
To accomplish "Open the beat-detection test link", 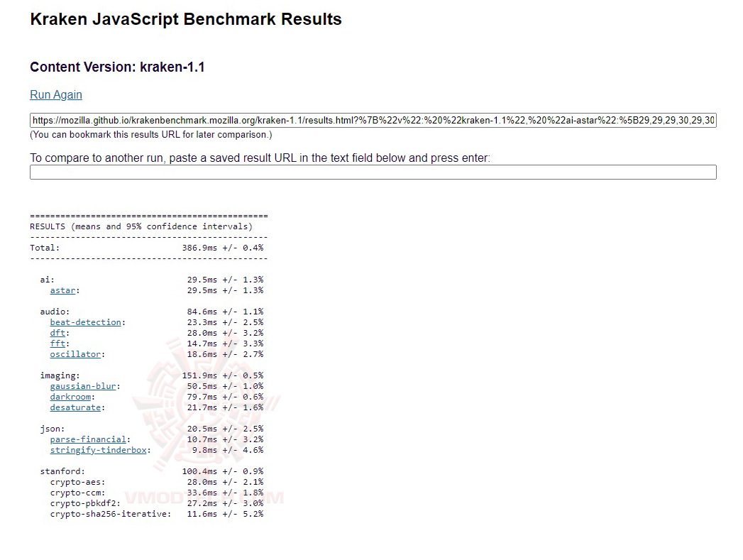I will coord(86,322).
